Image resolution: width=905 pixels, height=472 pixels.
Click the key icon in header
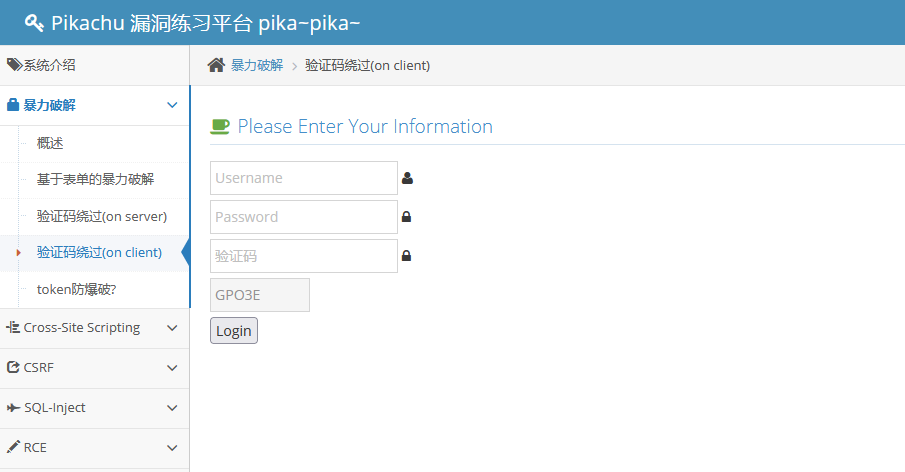click(x=34, y=23)
